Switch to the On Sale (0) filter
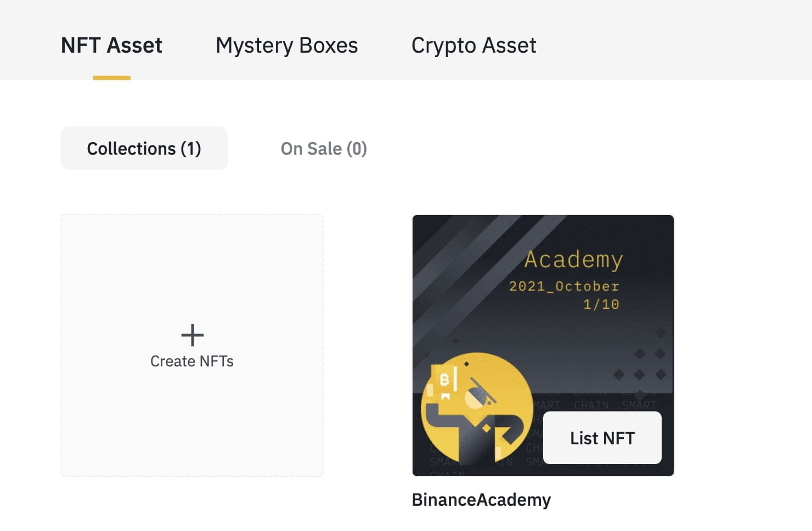 [x=324, y=148]
